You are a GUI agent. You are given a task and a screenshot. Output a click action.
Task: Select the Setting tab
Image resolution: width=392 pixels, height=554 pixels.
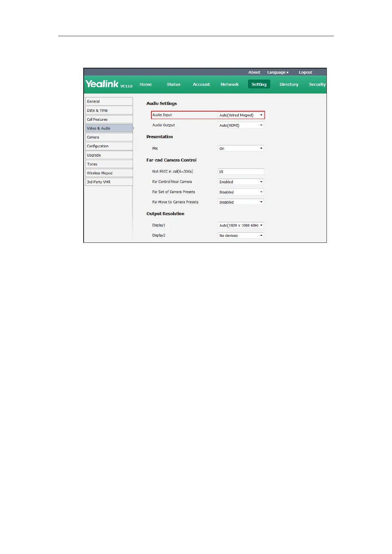click(x=259, y=85)
